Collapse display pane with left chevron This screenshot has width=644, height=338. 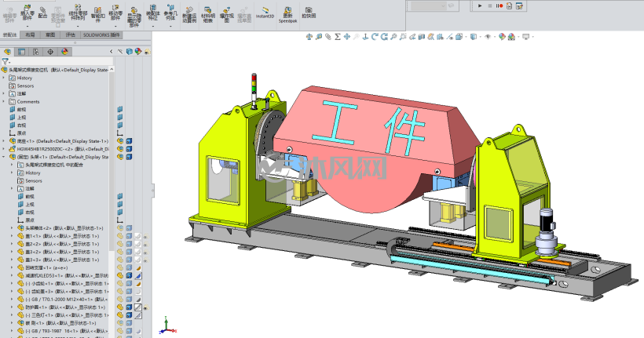tap(112, 52)
